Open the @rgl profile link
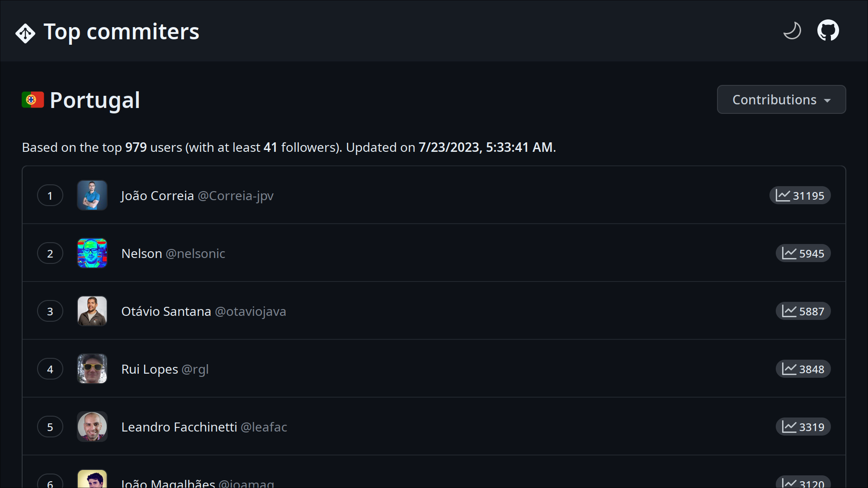The height and width of the screenshot is (488, 868). tap(195, 369)
